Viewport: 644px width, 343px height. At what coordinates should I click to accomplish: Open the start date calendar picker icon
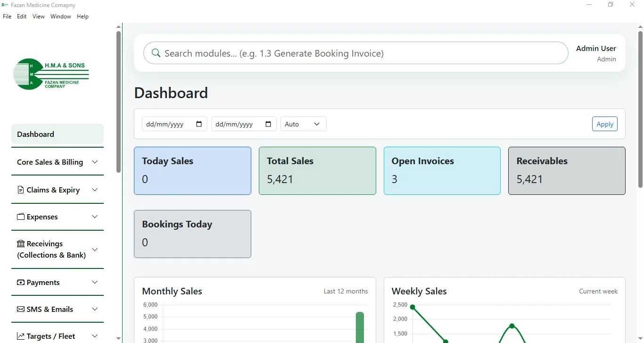pyautogui.click(x=199, y=124)
